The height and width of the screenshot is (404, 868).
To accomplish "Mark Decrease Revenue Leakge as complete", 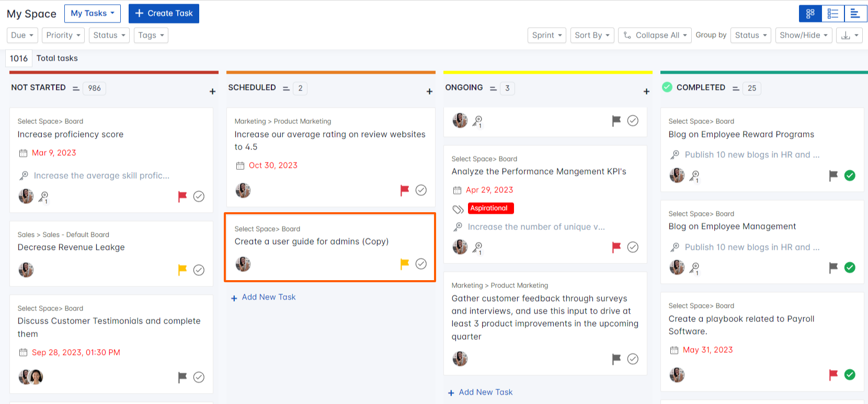I will pyautogui.click(x=199, y=270).
